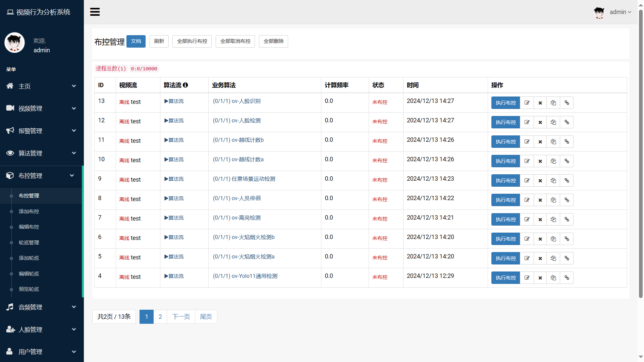Click edit icon for row ID 13
Viewport: 644px width, 362px height.
click(x=527, y=103)
